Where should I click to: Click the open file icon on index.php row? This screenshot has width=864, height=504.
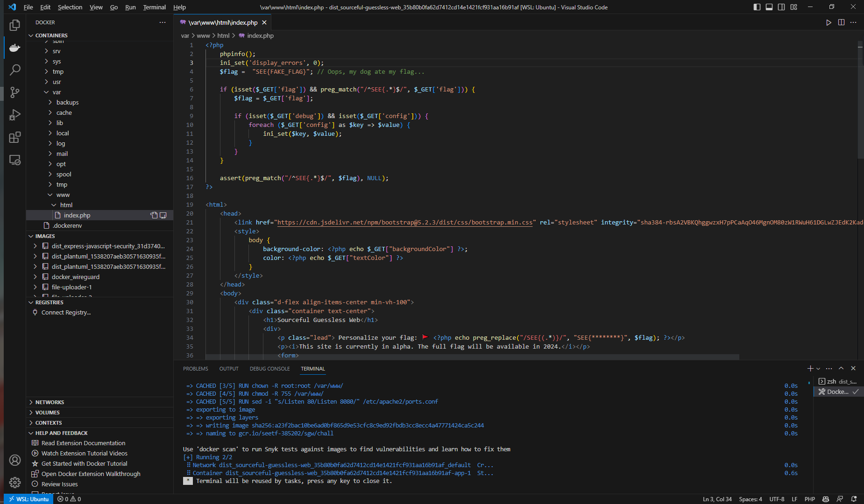point(154,215)
